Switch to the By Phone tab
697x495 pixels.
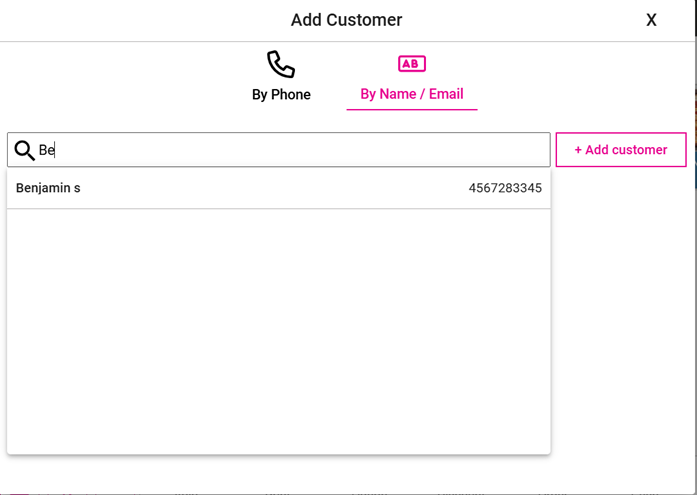click(281, 94)
